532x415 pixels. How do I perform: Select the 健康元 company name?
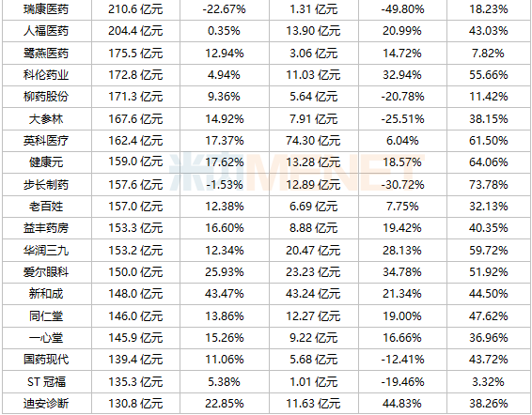click(46, 162)
